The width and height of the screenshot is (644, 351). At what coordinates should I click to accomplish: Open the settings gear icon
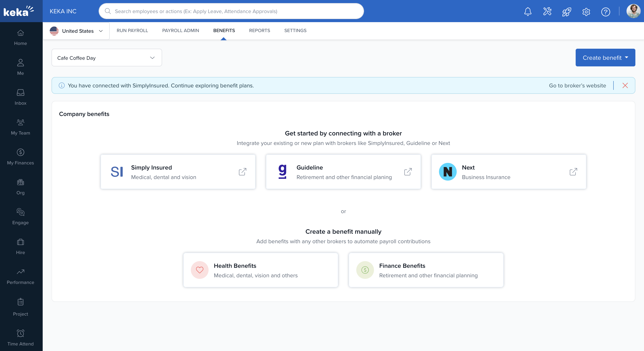pyautogui.click(x=586, y=12)
